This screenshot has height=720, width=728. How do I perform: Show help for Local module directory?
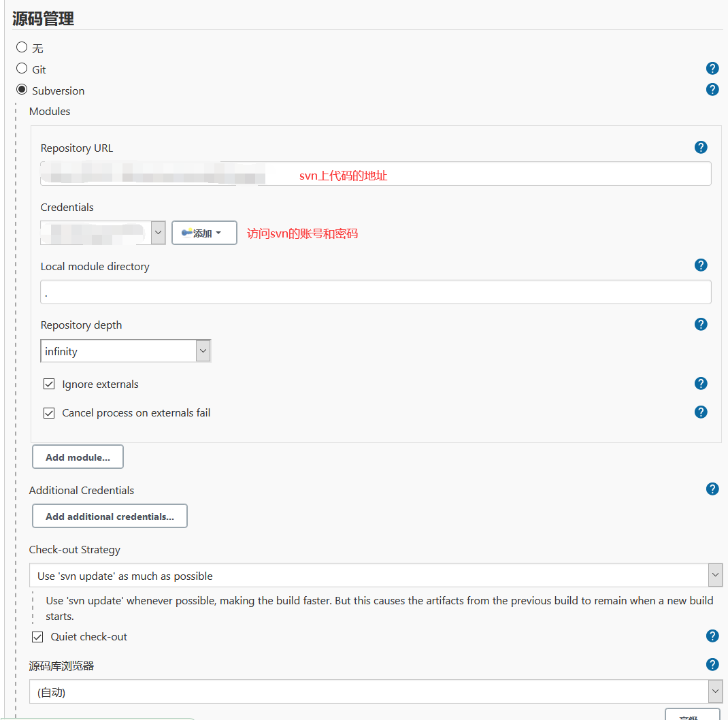pyautogui.click(x=701, y=265)
